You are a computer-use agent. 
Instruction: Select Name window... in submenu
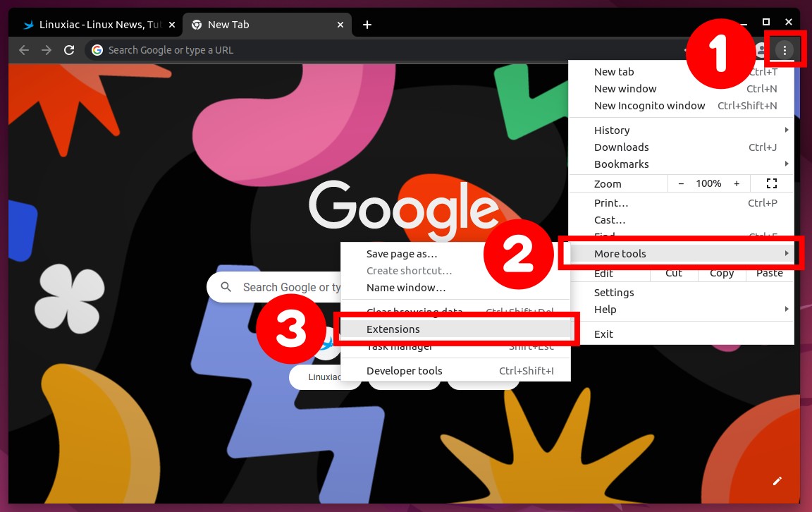pos(456,288)
